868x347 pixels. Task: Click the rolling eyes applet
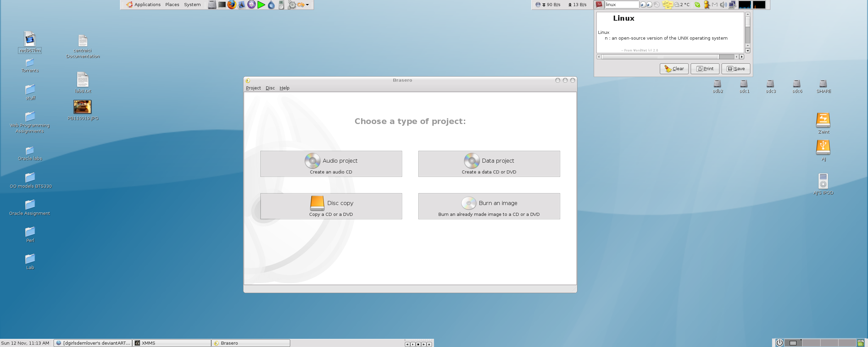click(646, 5)
